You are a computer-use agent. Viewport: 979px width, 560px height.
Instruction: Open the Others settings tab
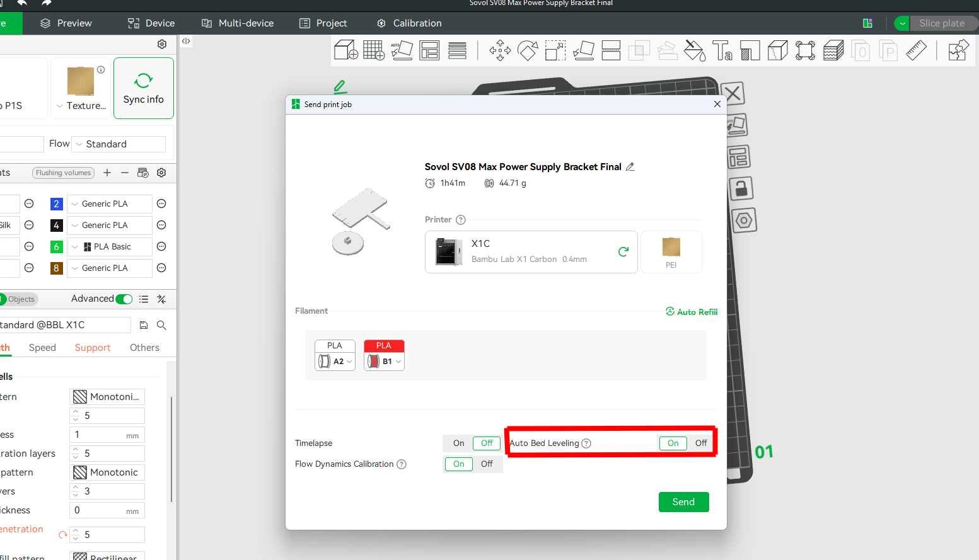point(144,348)
